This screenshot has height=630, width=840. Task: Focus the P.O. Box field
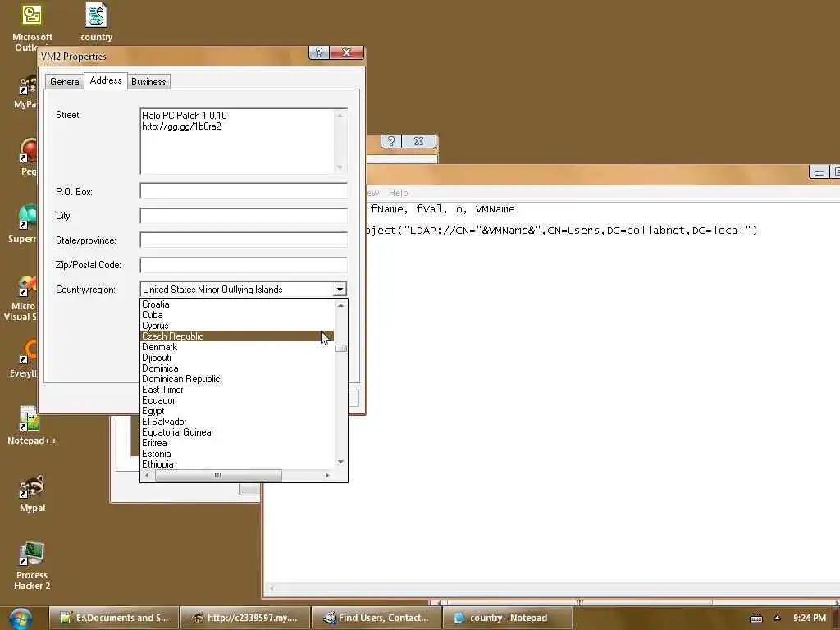tap(244, 190)
